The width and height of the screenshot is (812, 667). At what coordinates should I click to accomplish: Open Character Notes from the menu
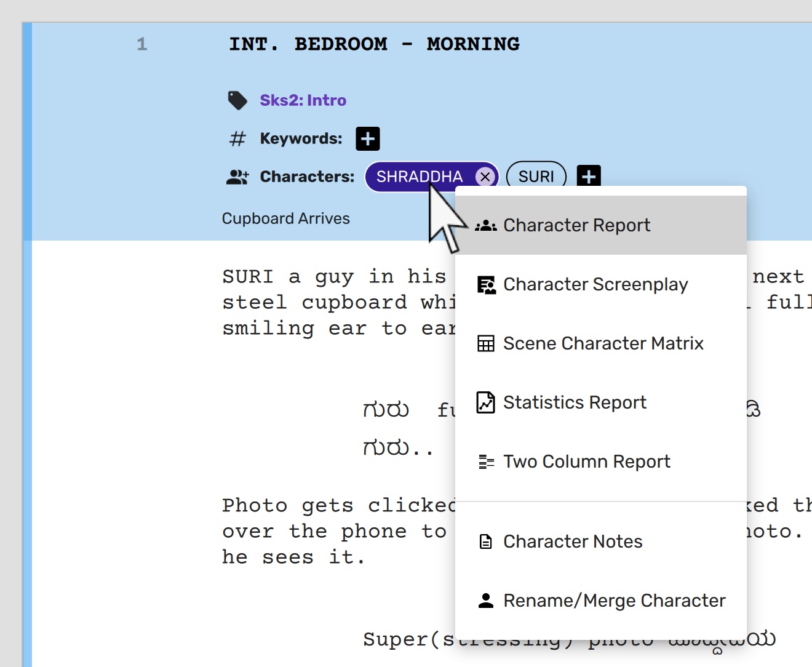tap(572, 541)
